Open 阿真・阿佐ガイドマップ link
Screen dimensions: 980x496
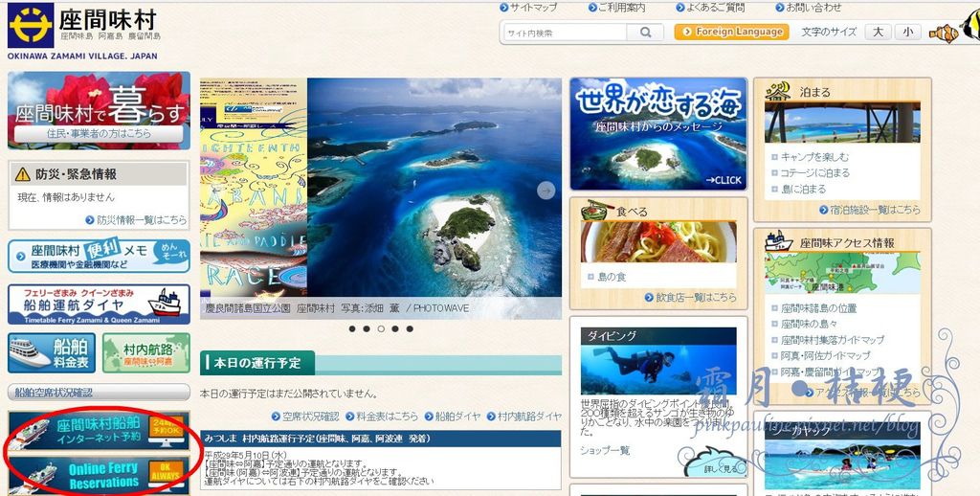tap(825, 355)
